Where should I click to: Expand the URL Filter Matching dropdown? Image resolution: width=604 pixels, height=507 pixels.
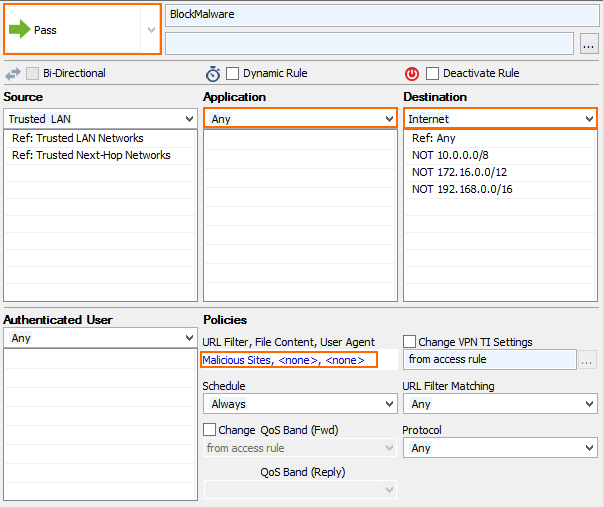(x=500, y=404)
